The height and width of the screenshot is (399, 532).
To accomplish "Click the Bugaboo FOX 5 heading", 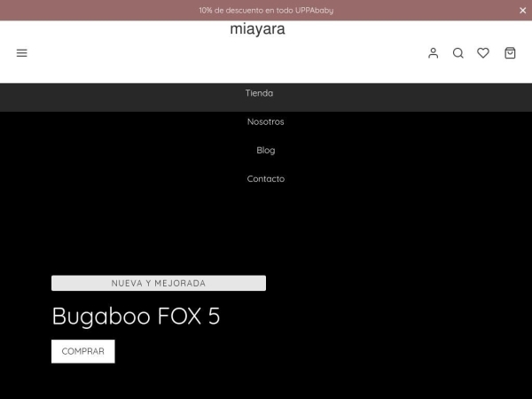I will (x=136, y=317).
